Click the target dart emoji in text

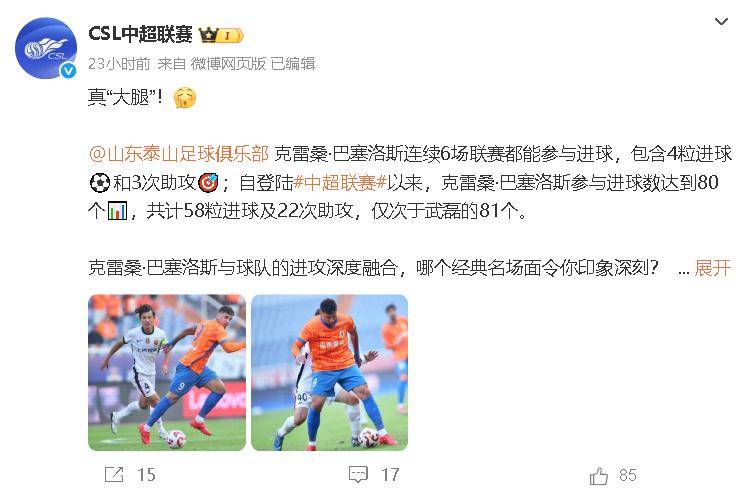(208, 183)
